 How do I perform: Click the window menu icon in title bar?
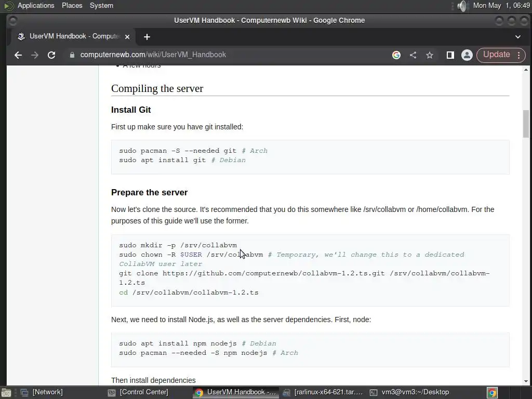[13, 21]
